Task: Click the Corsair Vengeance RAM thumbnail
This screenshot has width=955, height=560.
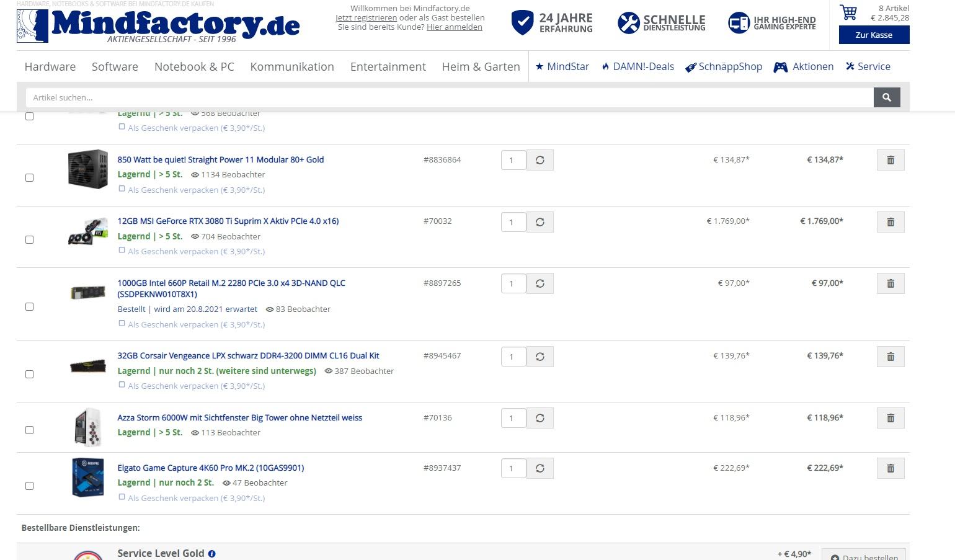Action: (x=87, y=366)
